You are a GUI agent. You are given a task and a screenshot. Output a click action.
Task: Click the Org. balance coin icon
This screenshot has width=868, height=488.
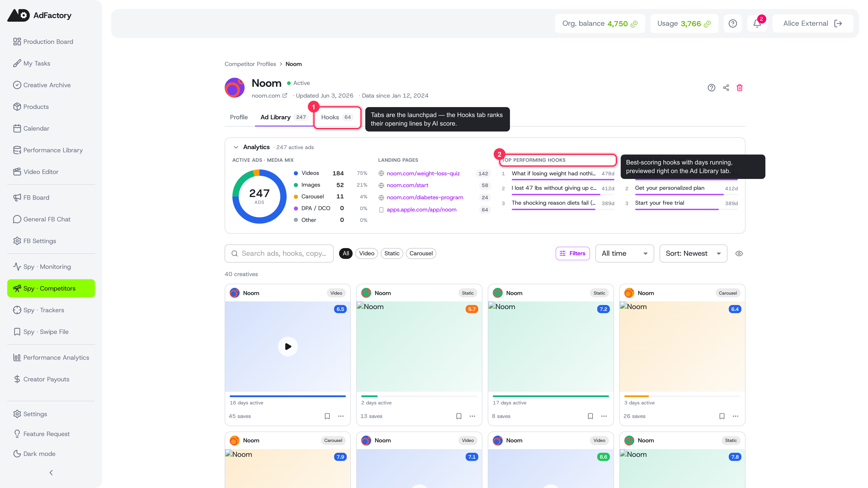(634, 24)
